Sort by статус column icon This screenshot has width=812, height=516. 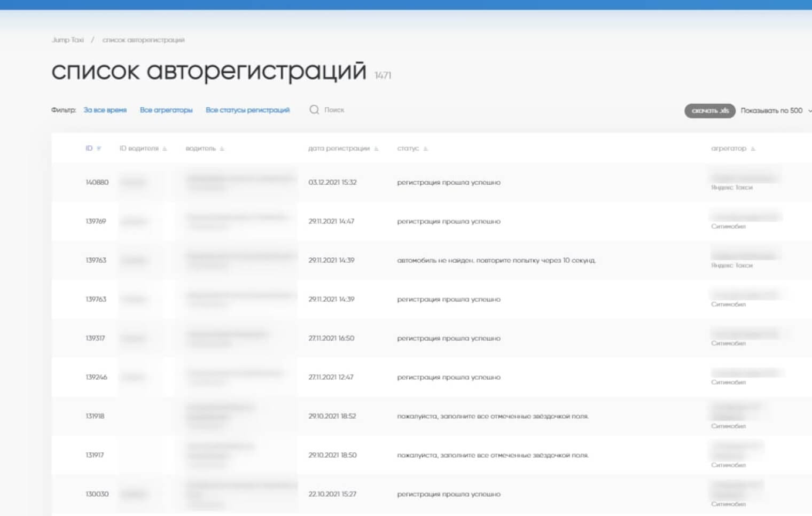(x=426, y=148)
